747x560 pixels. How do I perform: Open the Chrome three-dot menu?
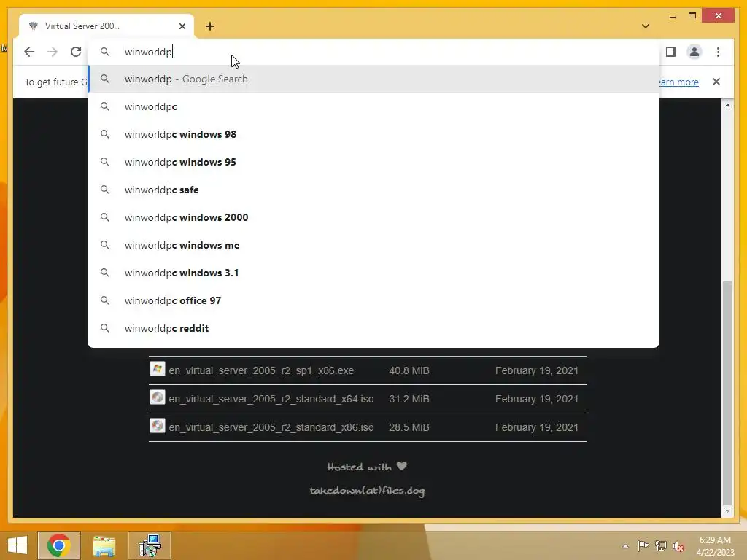(718, 52)
